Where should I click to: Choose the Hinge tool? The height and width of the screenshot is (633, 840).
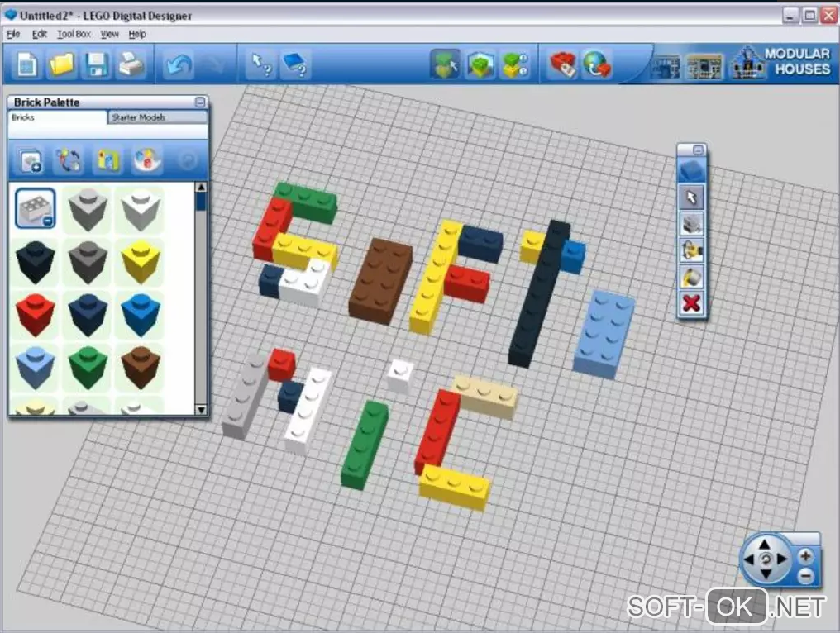click(692, 250)
